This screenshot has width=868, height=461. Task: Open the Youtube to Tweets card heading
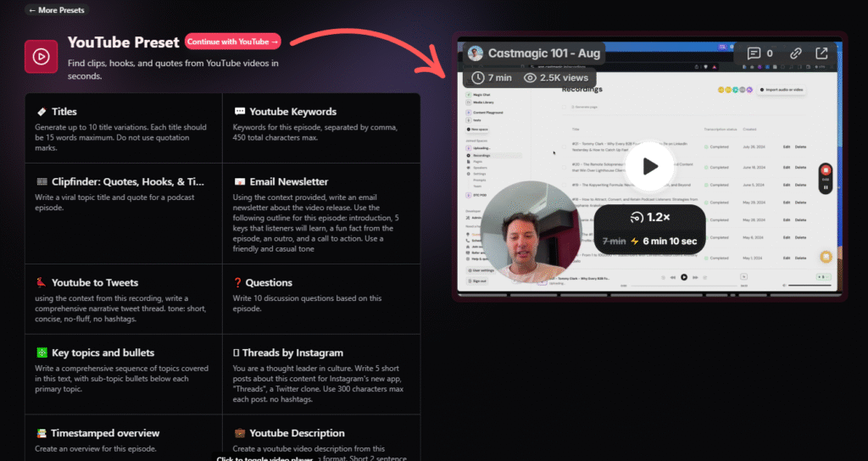point(95,282)
